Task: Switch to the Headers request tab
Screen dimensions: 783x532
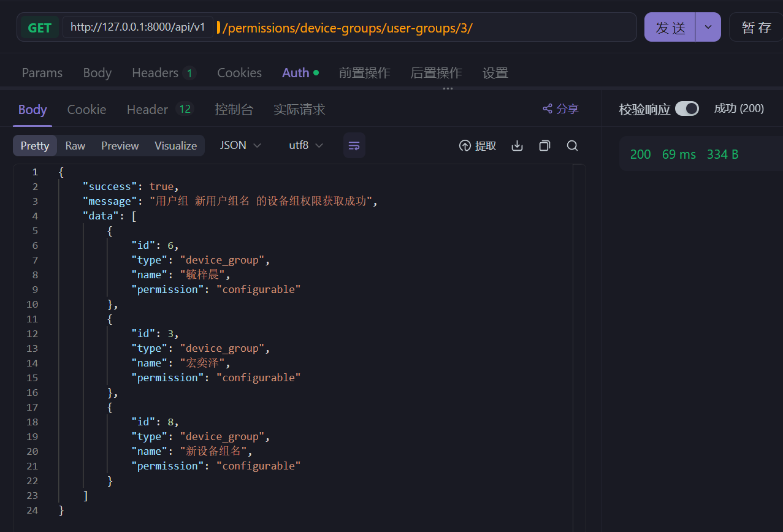Action: click(x=164, y=72)
